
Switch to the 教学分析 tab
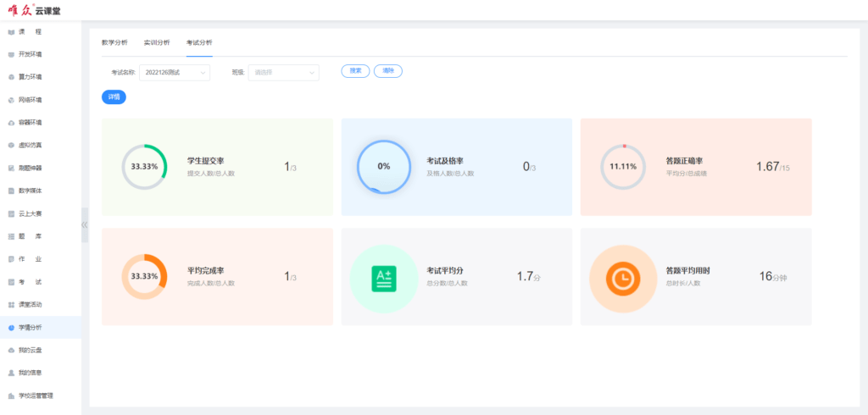pos(114,42)
